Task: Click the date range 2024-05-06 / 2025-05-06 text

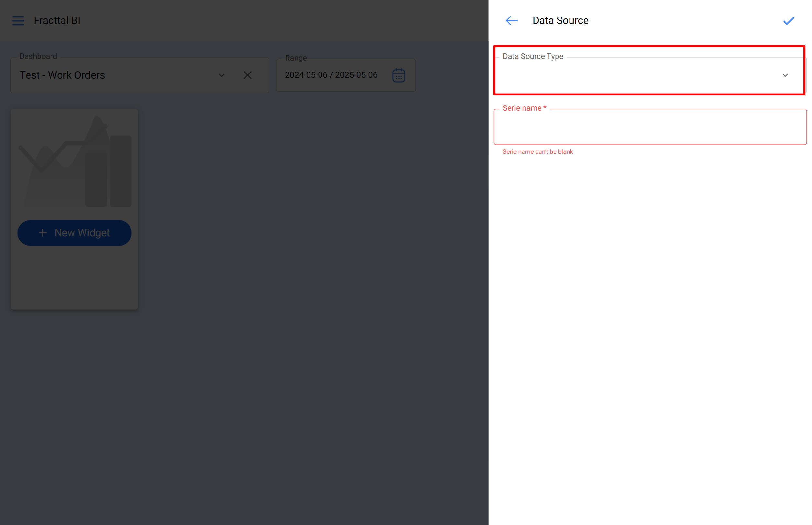Action: point(331,75)
